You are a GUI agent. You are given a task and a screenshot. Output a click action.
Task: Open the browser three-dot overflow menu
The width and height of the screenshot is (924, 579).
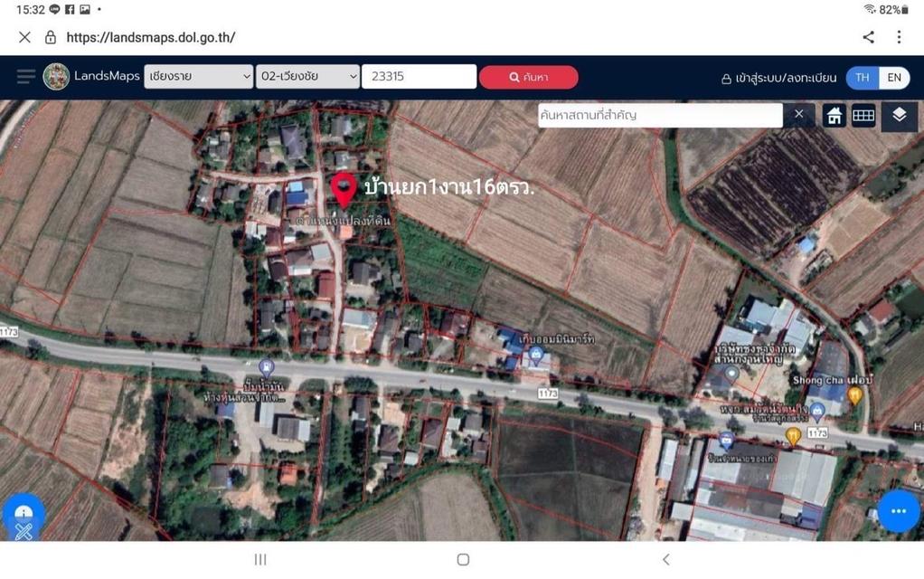(x=899, y=37)
